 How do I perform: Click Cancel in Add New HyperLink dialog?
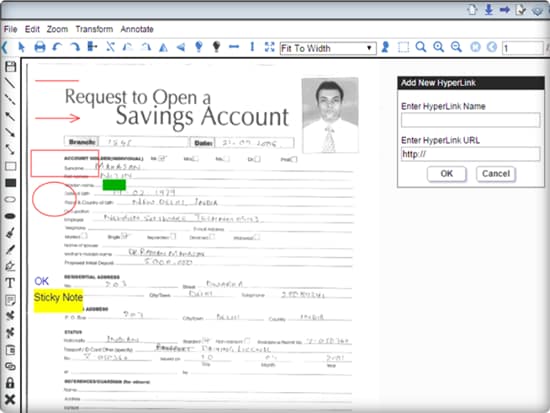pyautogui.click(x=496, y=174)
